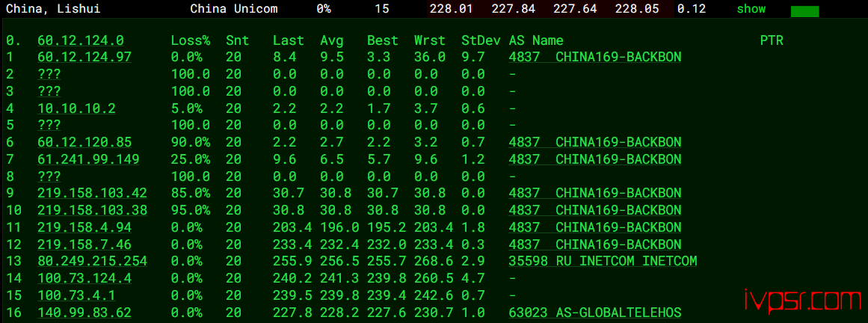This screenshot has height=323, width=868.
Task: Open IP link 219.158.103.38
Action: point(92,210)
